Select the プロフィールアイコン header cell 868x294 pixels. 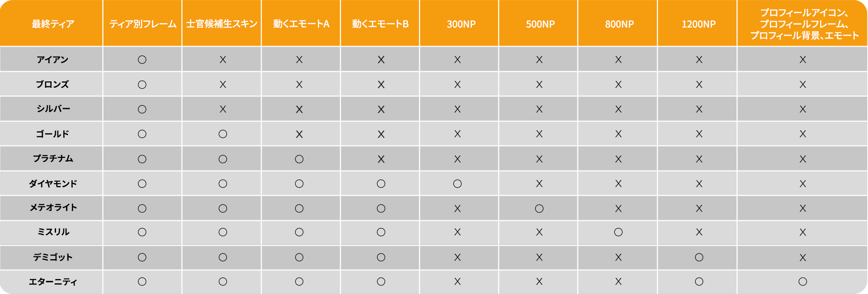point(804,24)
